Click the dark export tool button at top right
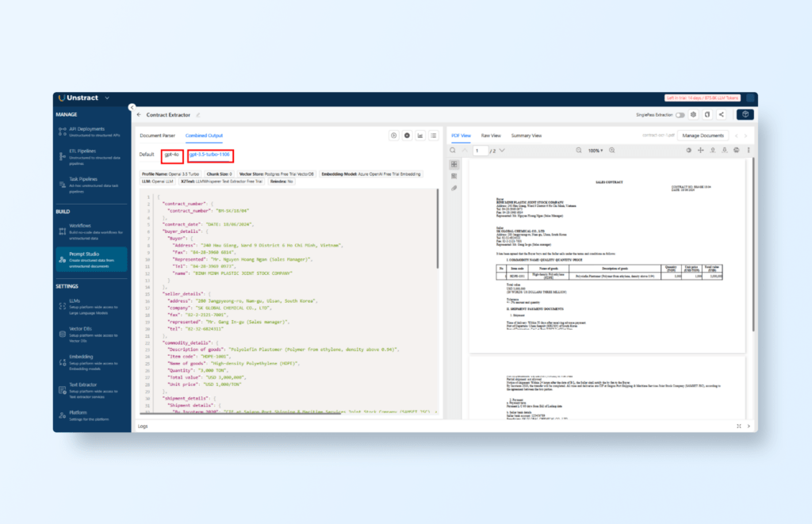Image resolution: width=812 pixels, height=524 pixels. pyautogui.click(x=745, y=115)
